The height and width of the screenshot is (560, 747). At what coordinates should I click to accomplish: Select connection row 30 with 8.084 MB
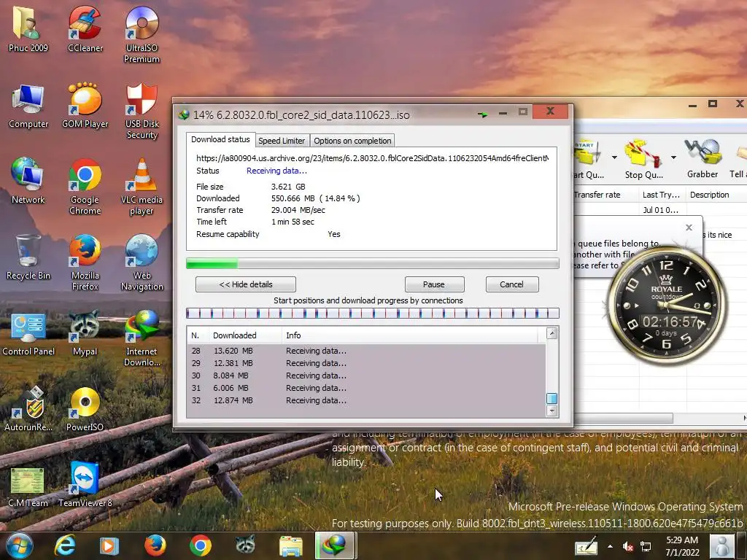[x=366, y=376]
